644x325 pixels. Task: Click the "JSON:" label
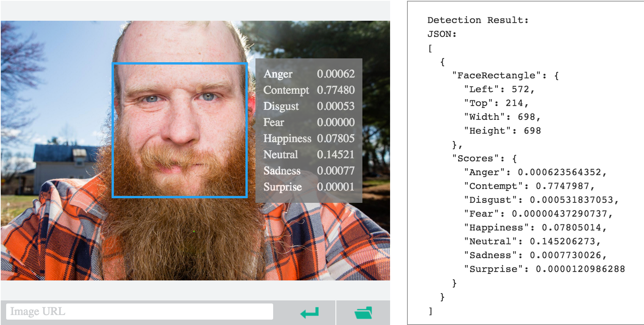pyautogui.click(x=442, y=34)
